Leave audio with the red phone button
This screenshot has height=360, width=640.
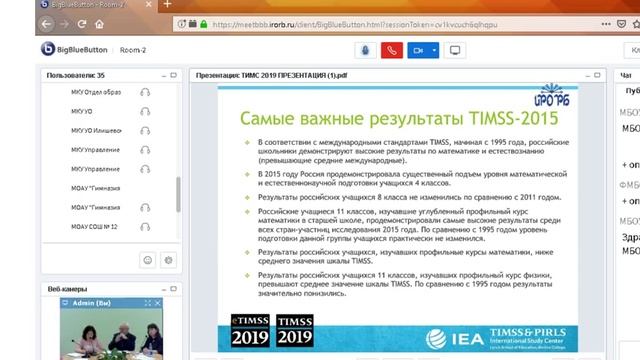click(x=392, y=50)
